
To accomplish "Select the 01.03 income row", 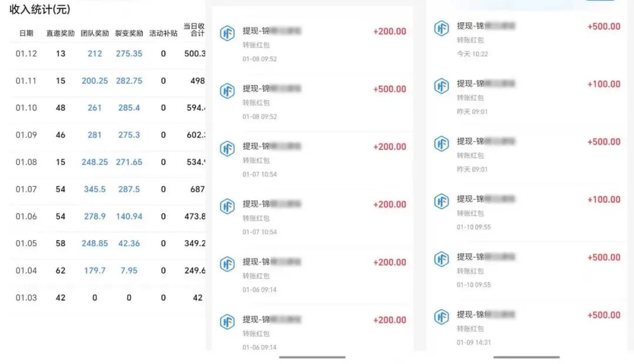I will coord(109,298).
